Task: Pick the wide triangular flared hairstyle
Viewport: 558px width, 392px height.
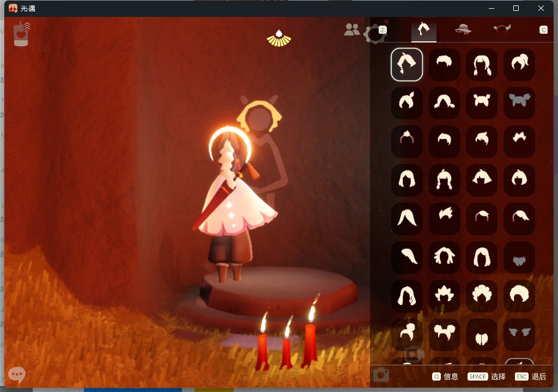Action: (482, 180)
